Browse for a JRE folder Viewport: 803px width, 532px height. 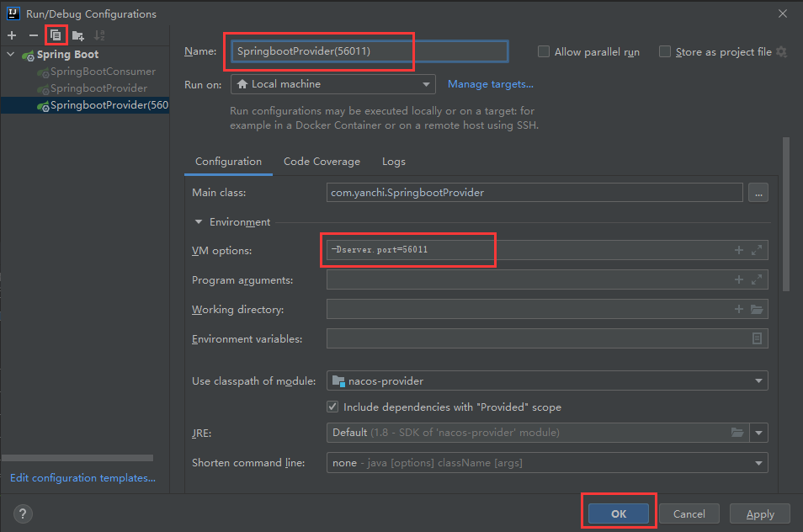(737, 433)
